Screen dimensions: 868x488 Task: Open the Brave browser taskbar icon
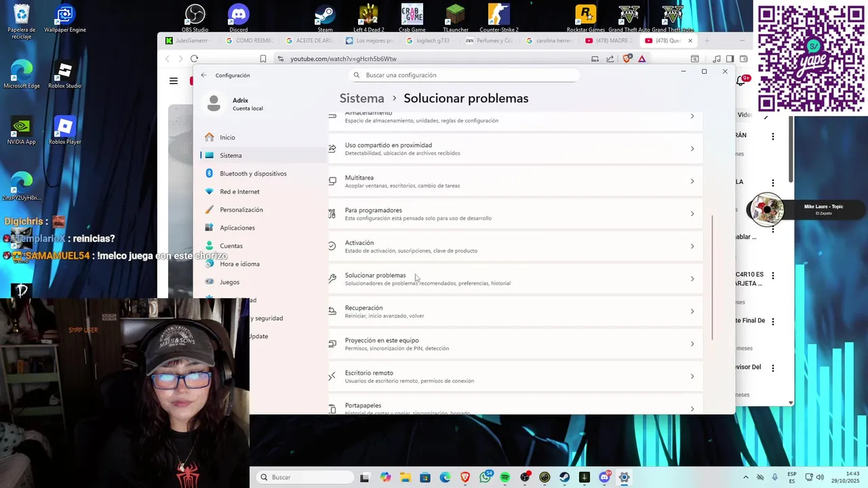(465, 477)
